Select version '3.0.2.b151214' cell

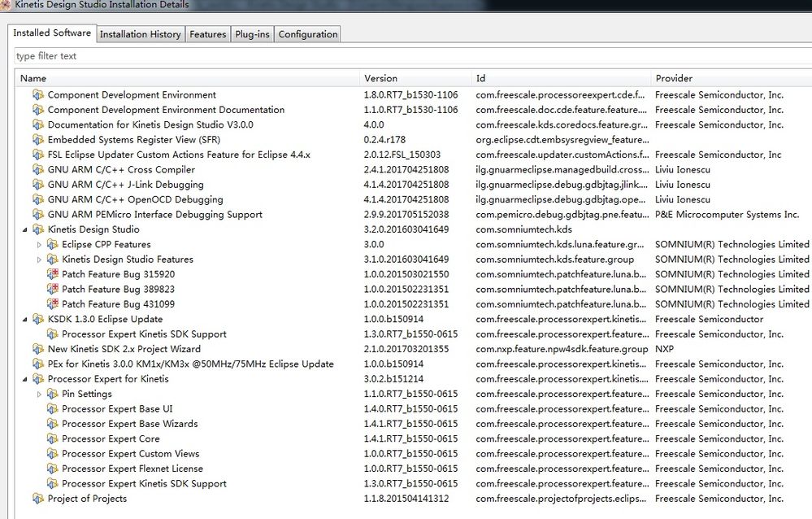(x=393, y=379)
